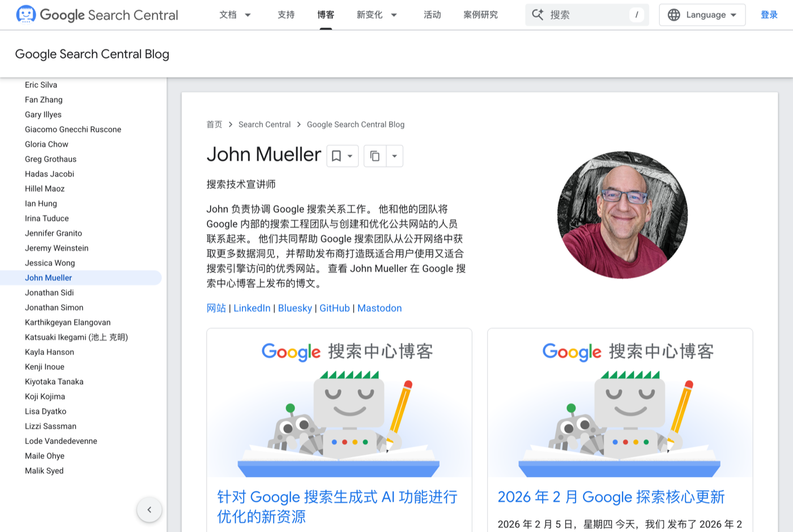Select Jonathan Sidi in the sidebar

(49, 293)
